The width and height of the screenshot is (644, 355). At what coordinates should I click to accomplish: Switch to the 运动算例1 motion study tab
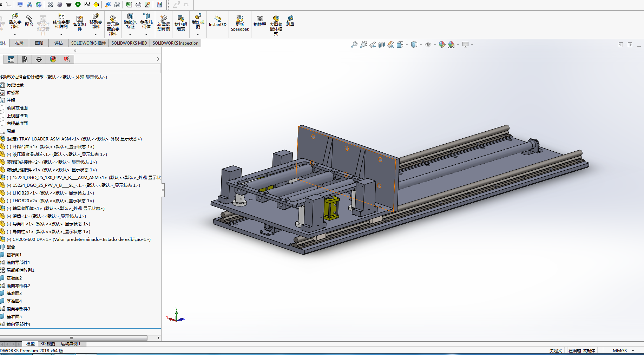point(71,344)
